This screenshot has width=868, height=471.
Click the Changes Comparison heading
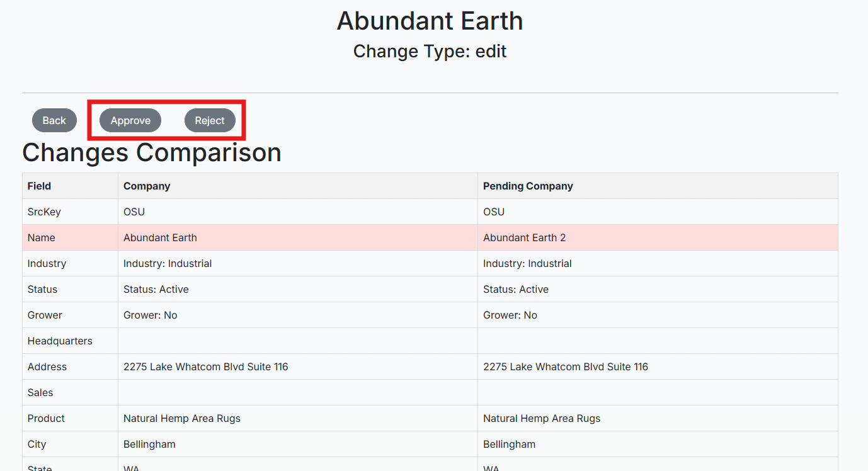coord(152,152)
